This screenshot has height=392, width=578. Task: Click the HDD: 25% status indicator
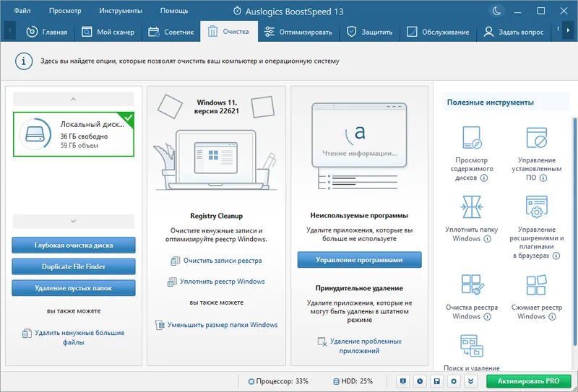click(x=353, y=381)
